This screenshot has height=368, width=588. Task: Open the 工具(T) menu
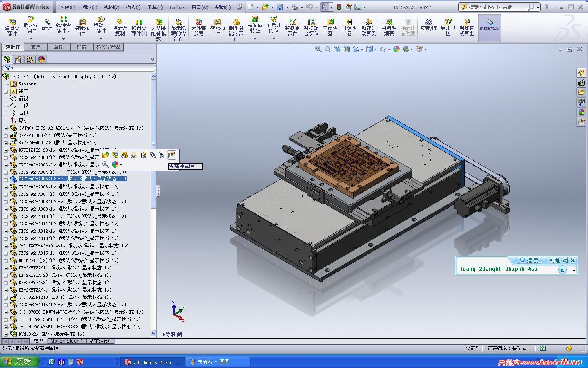[155, 7]
